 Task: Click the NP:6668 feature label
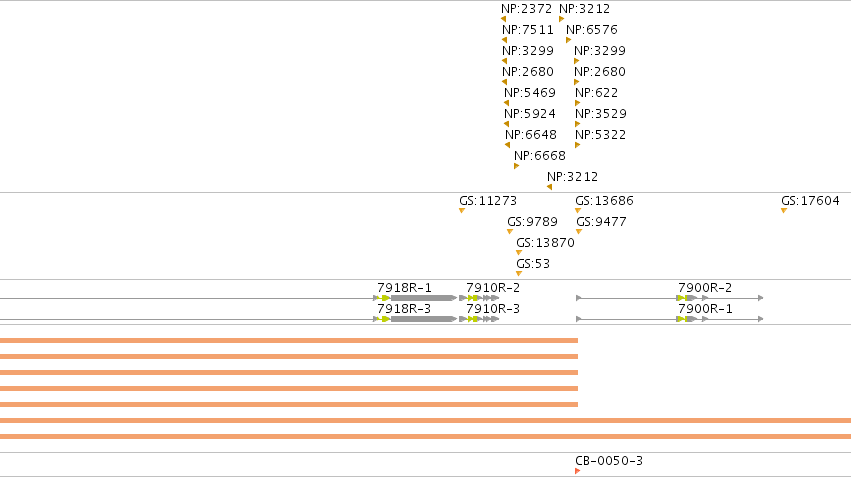[x=539, y=156]
